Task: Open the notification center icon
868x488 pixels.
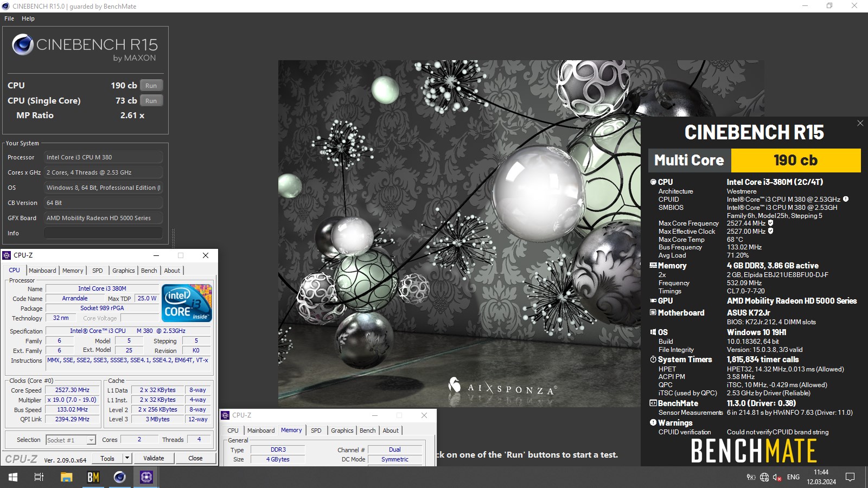Action: click(850, 477)
